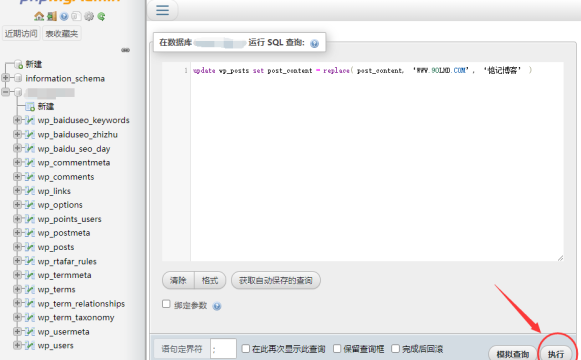581x360 pixels.
Task: Click table icon of wp_rtafar_rules
Action: click(x=30, y=261)
